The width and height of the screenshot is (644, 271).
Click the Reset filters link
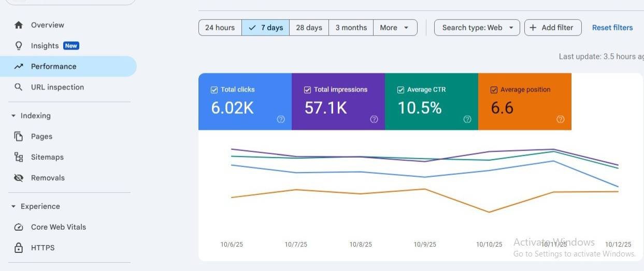click(612, 27)
